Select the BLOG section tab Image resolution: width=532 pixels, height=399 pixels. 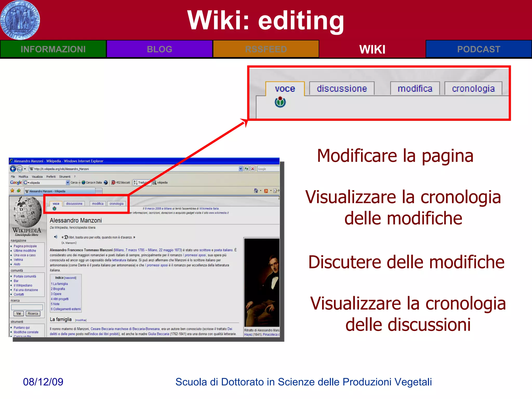pyautogui.click(x=159, y=49)
